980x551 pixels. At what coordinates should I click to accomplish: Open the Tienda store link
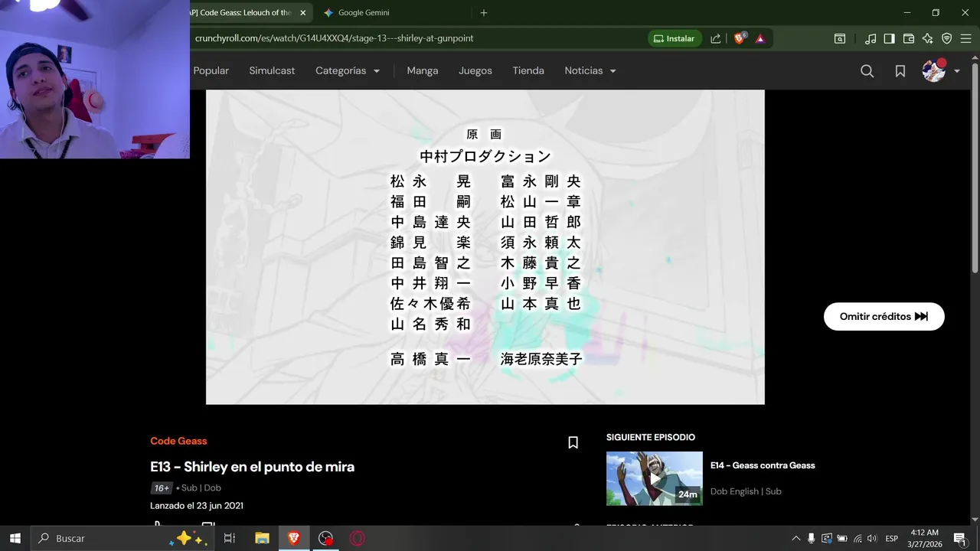[528, 70]
